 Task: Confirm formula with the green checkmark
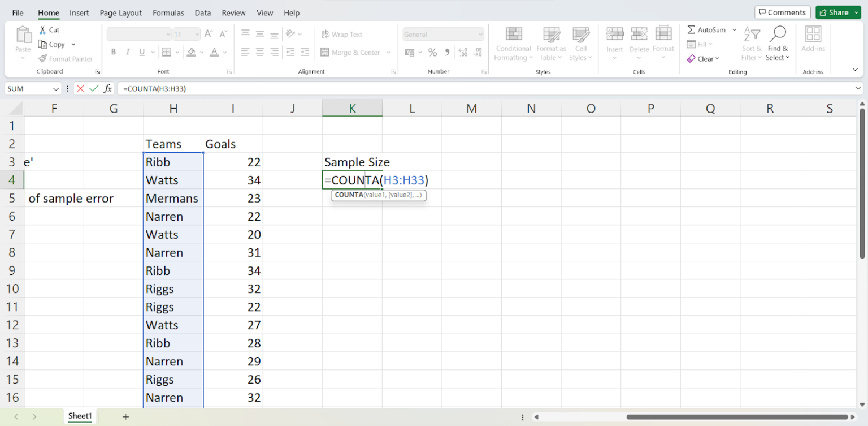click(x=93, y=88)
